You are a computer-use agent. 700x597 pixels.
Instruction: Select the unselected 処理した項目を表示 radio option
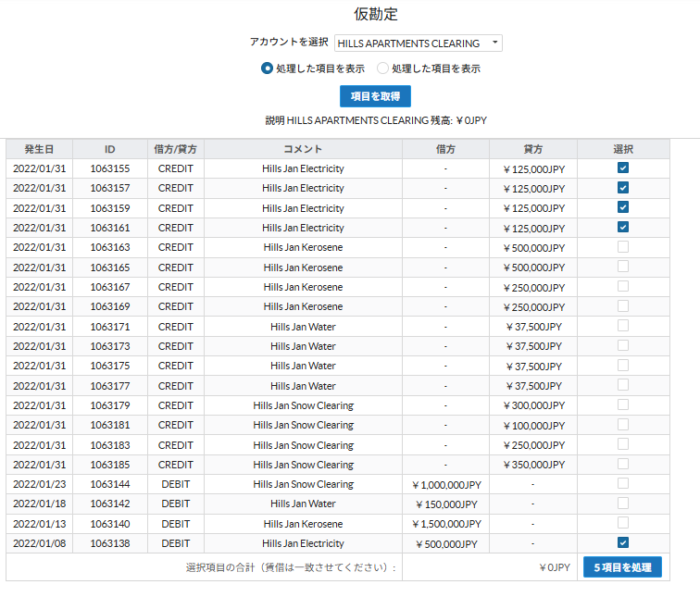(x=382, y=68)
